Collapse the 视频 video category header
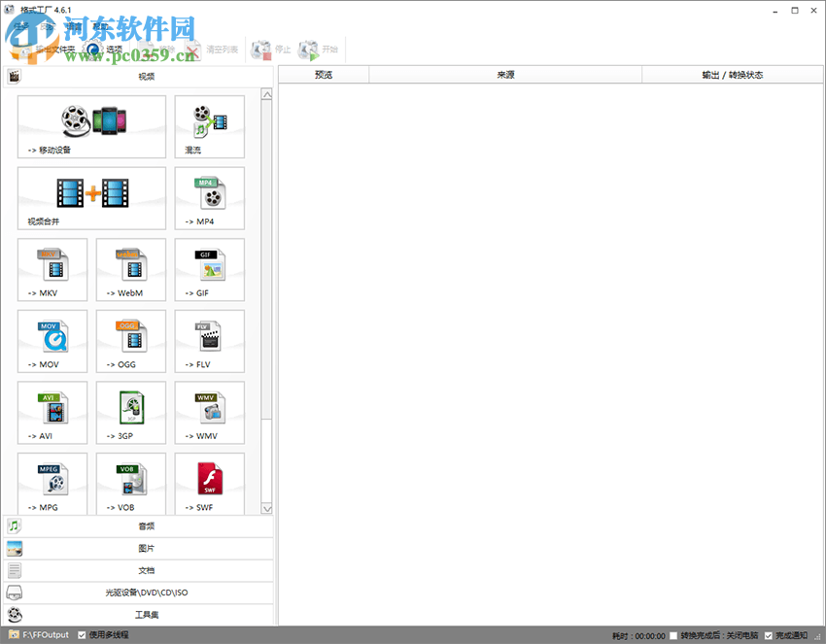The image size is (826, 644). 139,77
